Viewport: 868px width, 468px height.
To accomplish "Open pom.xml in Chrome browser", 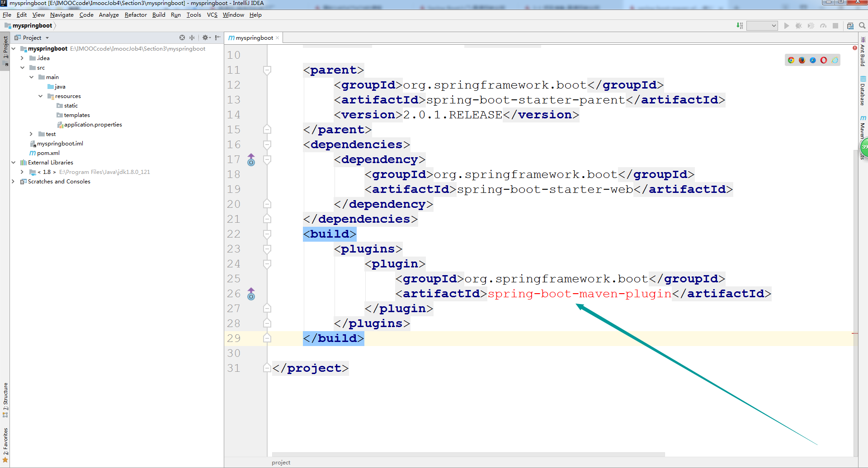I will tap(791, 60).
